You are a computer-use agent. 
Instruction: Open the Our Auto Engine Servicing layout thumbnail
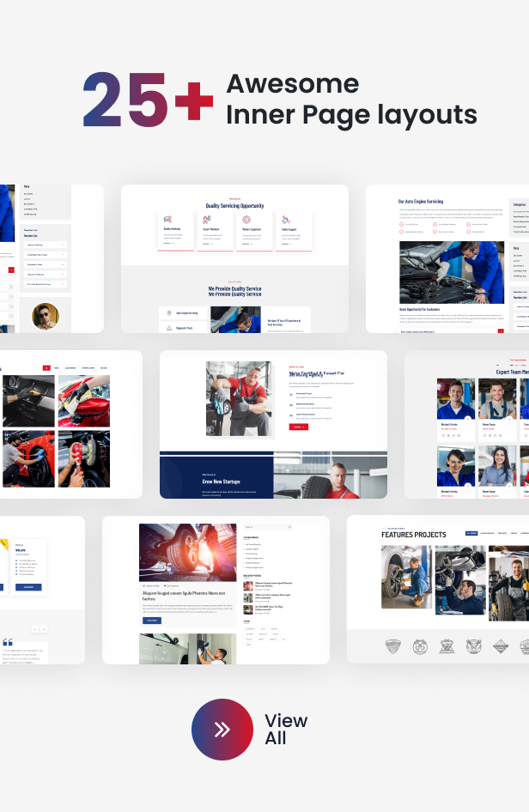click(x=447, y=258)
